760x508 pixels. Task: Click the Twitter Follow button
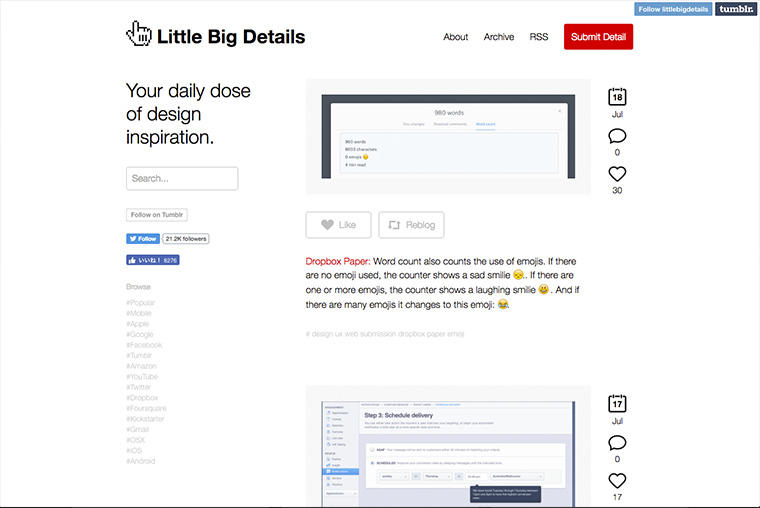pyautogui.click(x=143, y=238)
